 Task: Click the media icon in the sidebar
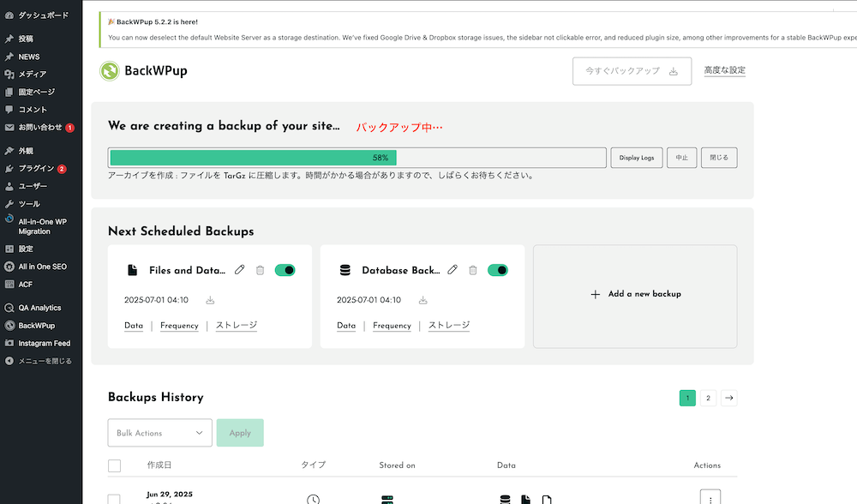pyautogui.click(x=9, y=74)
